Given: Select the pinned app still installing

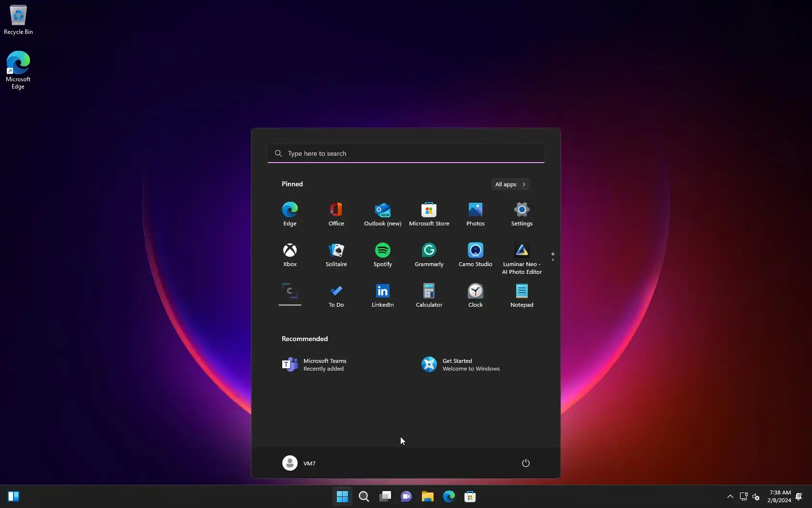Looking at the screenshot, I should pyautogui.click(x=290, y=294).
